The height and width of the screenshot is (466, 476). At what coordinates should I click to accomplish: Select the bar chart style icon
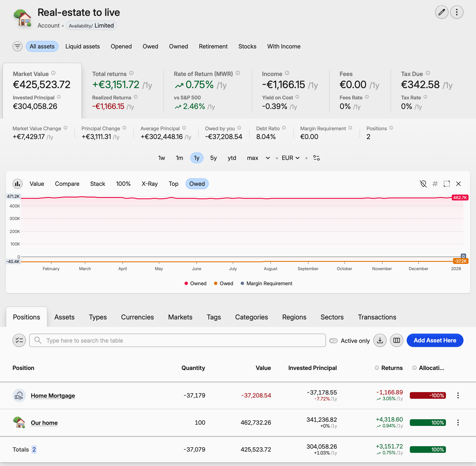(x=17, y=184)
